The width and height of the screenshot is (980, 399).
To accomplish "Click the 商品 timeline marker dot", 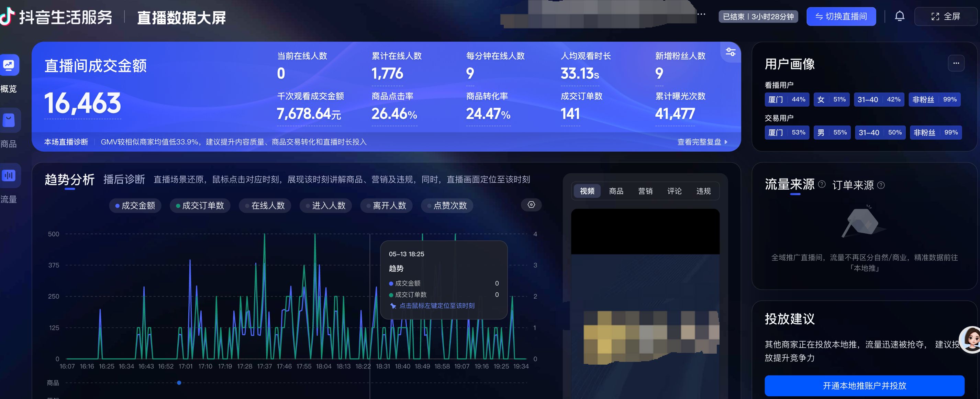I will pyautogui.click(x=179, y=382).
